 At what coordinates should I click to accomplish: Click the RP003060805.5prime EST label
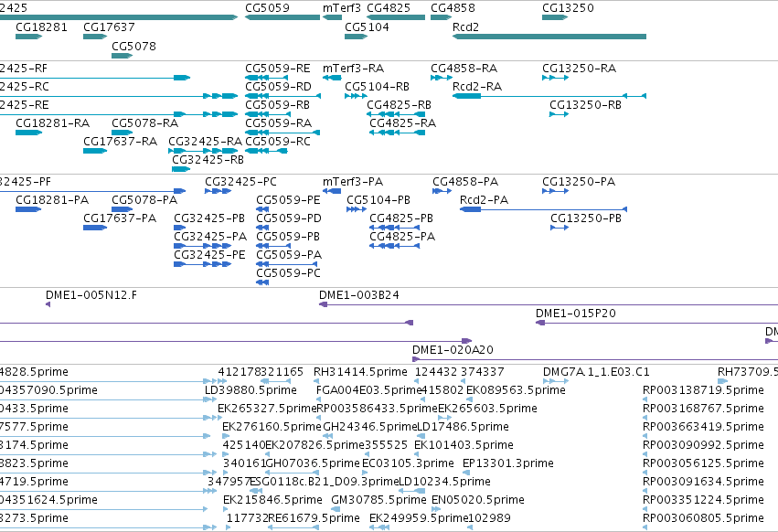(703, 517)
